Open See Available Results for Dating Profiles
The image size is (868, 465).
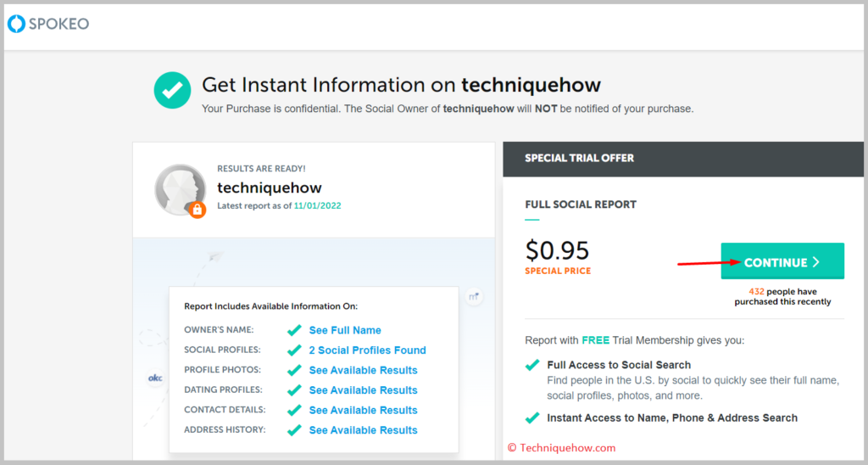click(363, 390)
